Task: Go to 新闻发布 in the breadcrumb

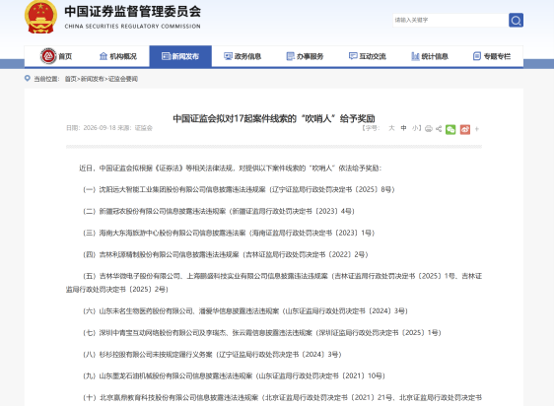Action: coord(92,79)
